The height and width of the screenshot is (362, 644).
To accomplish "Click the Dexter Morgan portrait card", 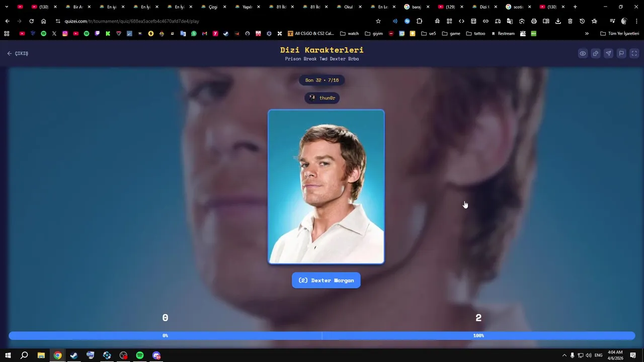I will 326,187.
